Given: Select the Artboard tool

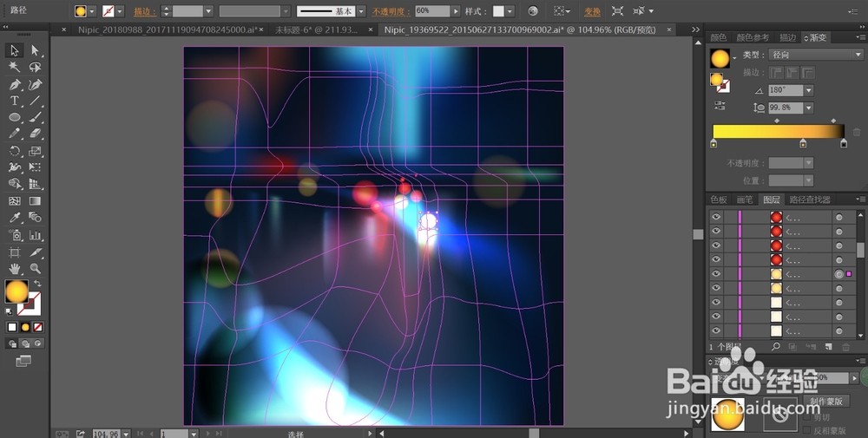Looking at the screenshot, I should click(x=15, y=252).
